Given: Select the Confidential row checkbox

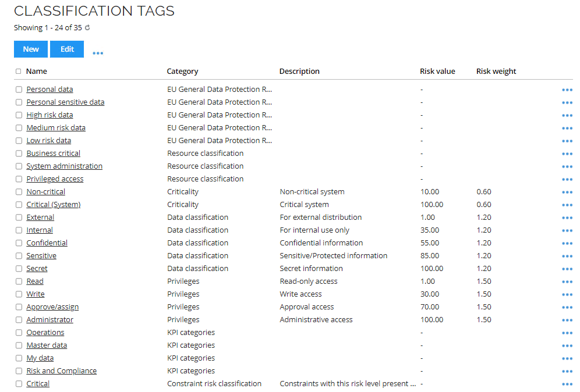Looking at the screenshot, I should click(x=19, y=243).
